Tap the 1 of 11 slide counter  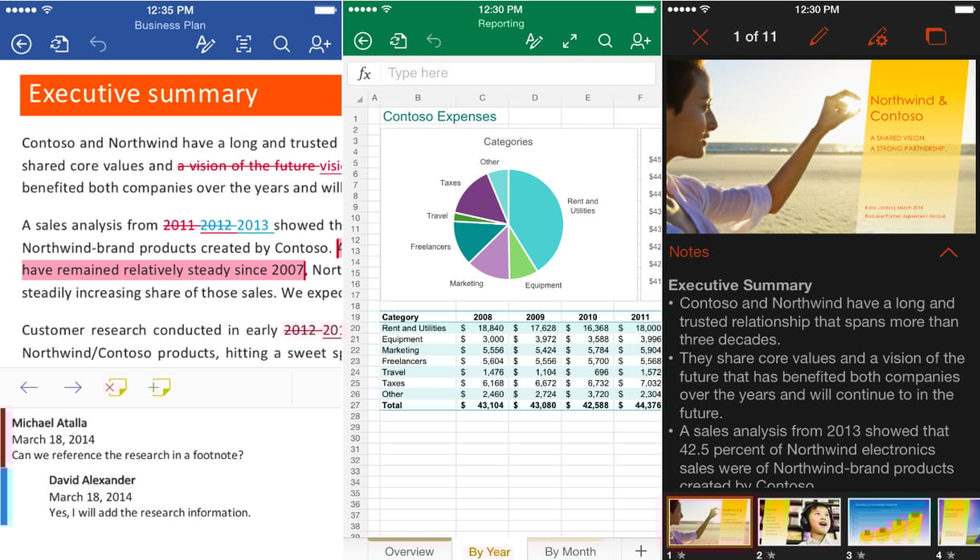[x=755, y=36]
